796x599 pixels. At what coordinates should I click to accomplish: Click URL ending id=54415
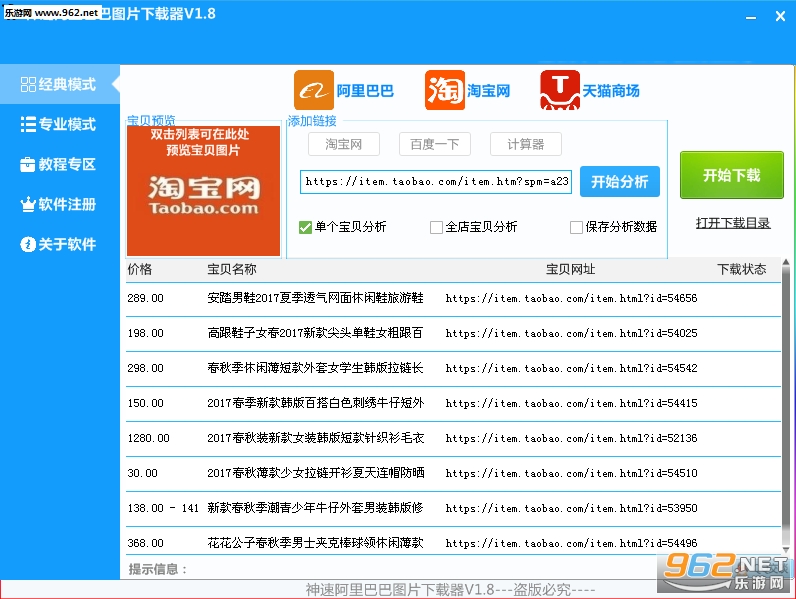pyautogui.click(x=572, y=404)
